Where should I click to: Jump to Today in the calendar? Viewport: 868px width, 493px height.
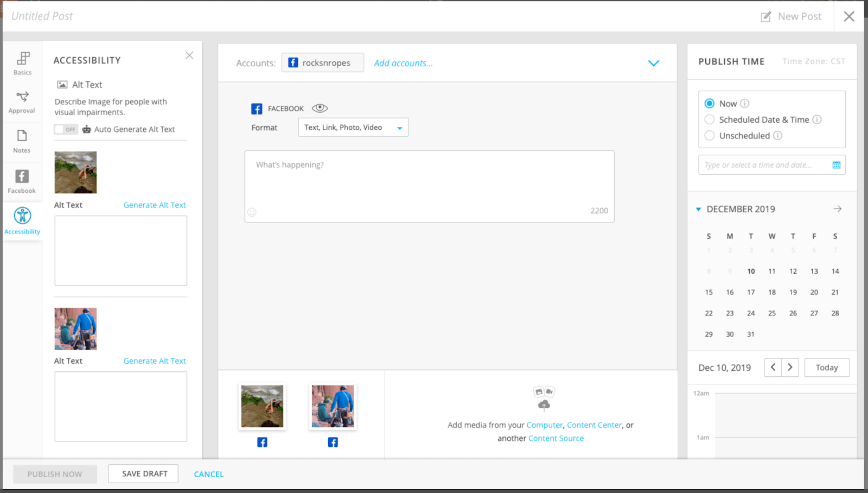tap(826, 368)
